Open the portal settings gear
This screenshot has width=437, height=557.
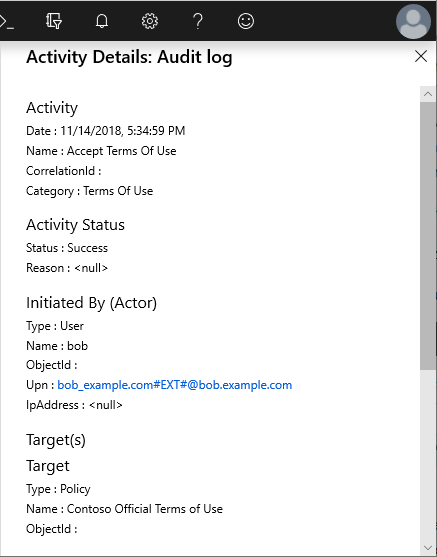coord(150,21)
